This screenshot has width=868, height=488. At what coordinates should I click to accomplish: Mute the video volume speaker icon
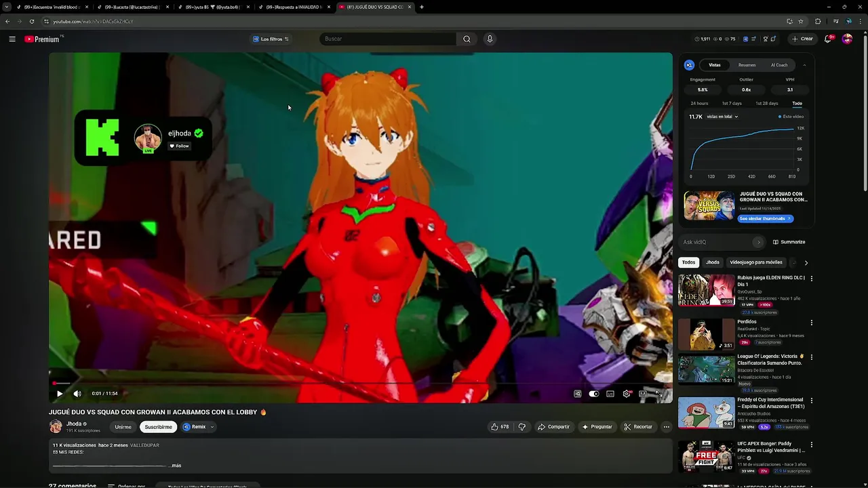77,394
